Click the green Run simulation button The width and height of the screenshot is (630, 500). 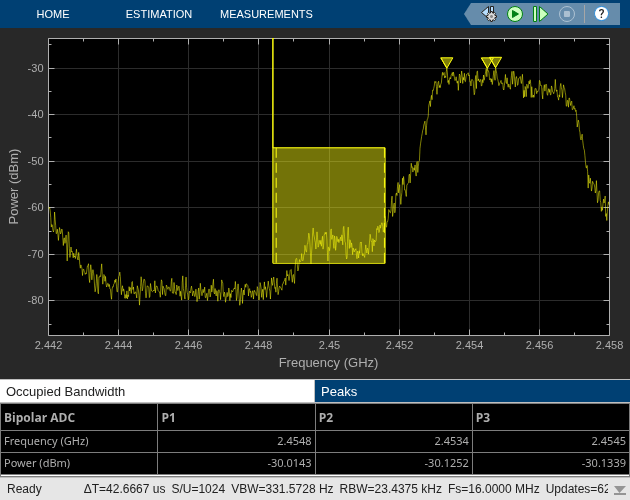515,14
